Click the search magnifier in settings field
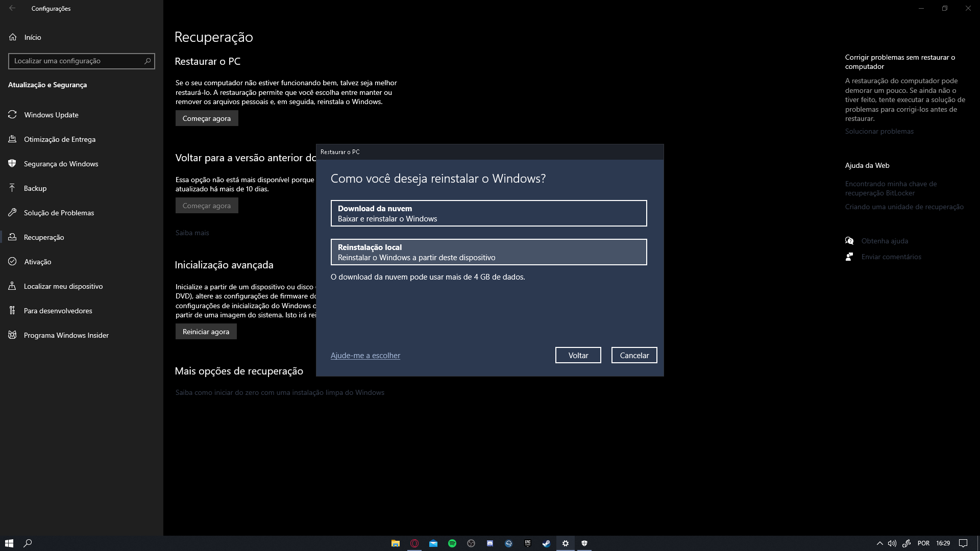The width and height of the screenshot is (980, 551). 148,61
